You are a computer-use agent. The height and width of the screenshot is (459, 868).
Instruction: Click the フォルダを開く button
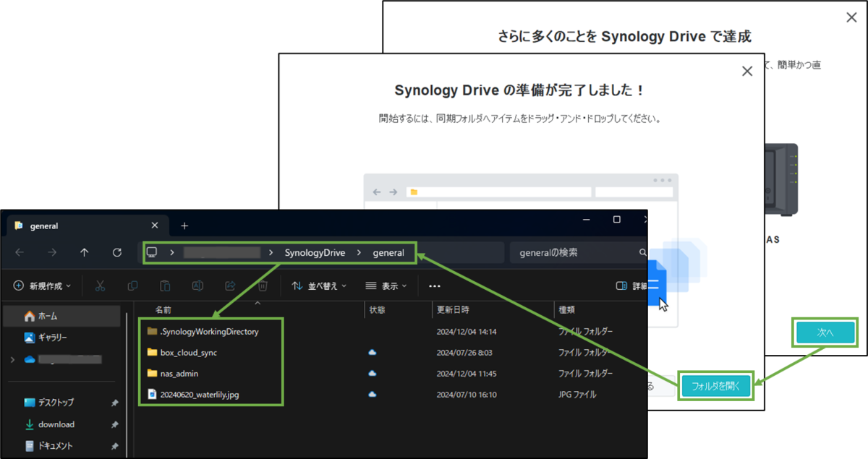(716, 386)
